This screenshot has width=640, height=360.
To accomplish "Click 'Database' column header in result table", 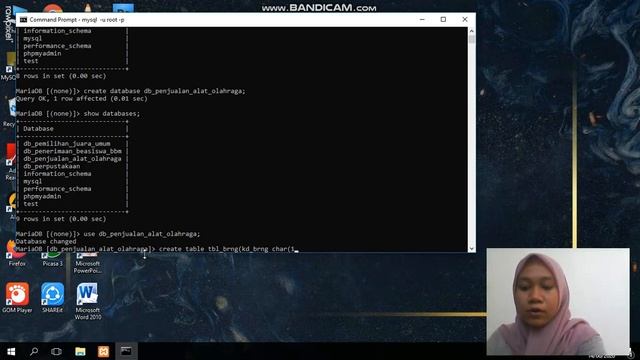I will coord(38,129).
